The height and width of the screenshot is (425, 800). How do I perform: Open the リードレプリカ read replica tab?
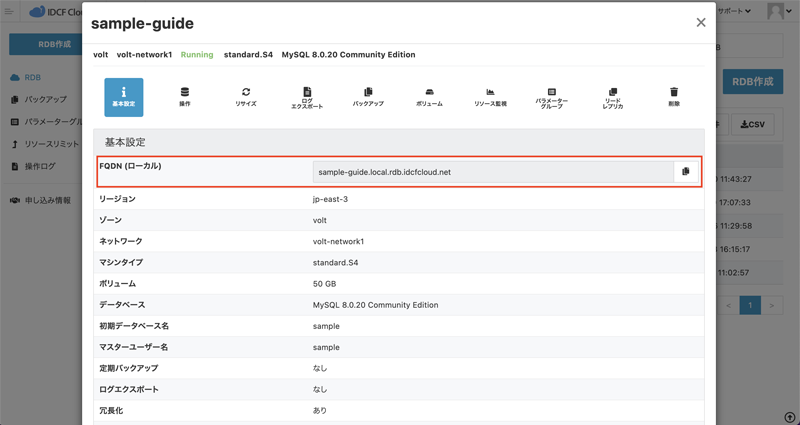tap(612, 97)
